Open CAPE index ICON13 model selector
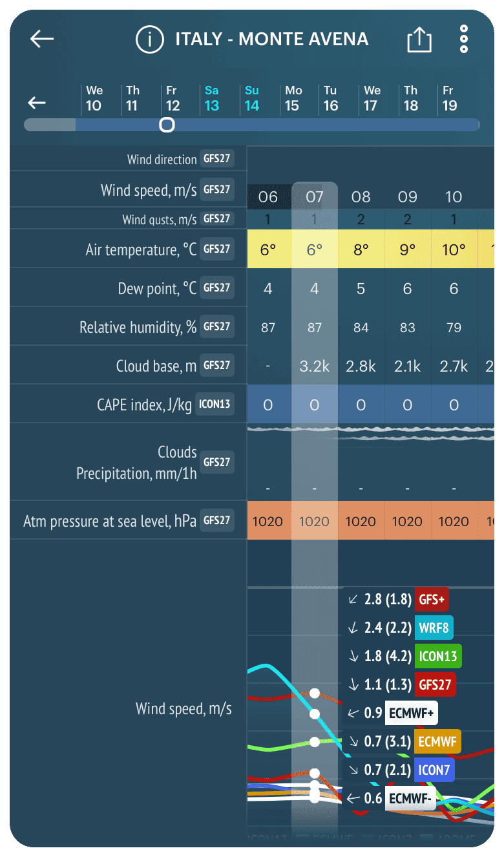The width and height of the screenshot is (504, 857). (x=215, y=405)
